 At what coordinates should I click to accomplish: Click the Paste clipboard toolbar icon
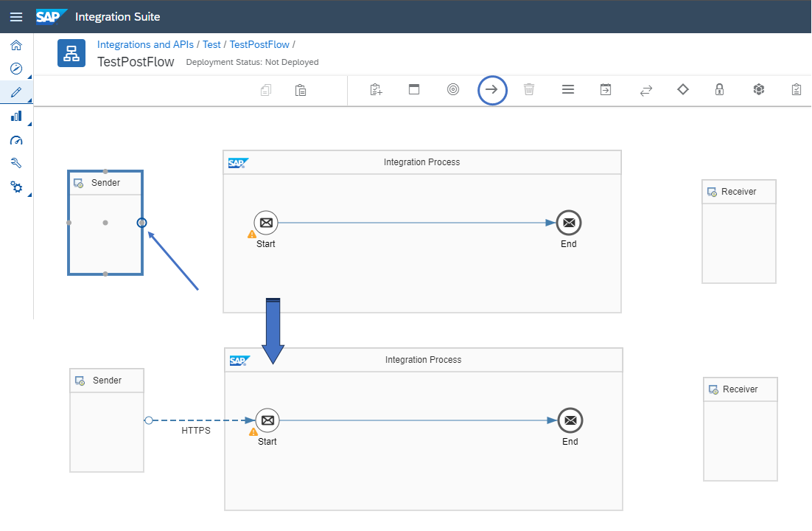[301, 91]
